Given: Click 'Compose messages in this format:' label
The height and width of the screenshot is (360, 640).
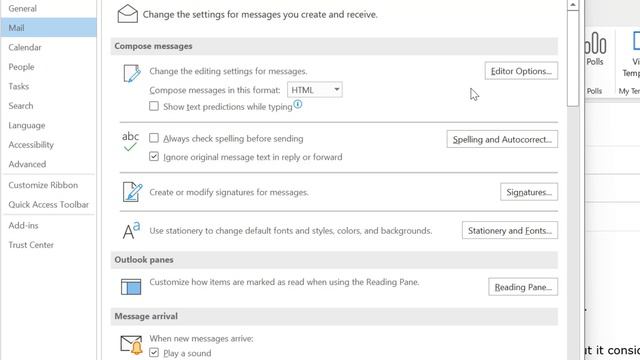Looking at the screenshot, I should click(x=215, y=90).
